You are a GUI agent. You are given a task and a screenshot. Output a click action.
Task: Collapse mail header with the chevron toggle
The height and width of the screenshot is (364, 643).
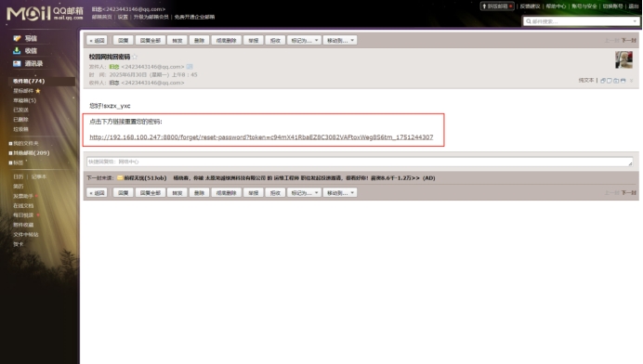click(632, 81)
